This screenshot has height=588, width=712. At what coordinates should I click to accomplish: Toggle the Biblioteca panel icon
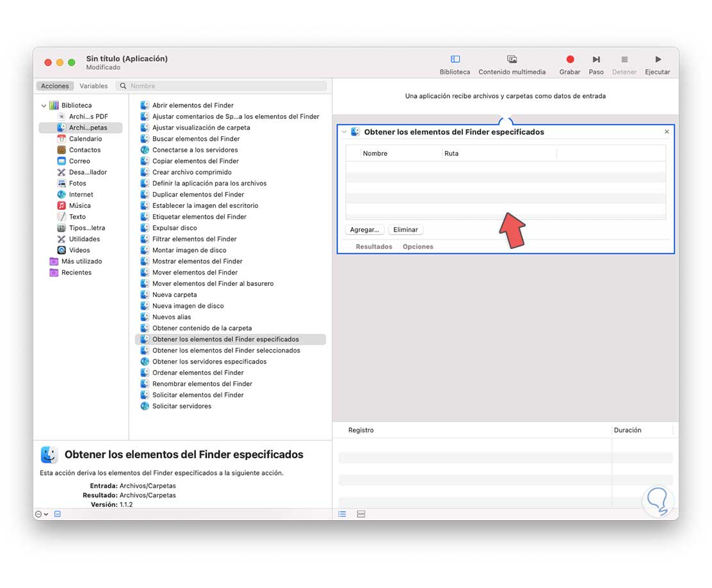coord(455,59)
